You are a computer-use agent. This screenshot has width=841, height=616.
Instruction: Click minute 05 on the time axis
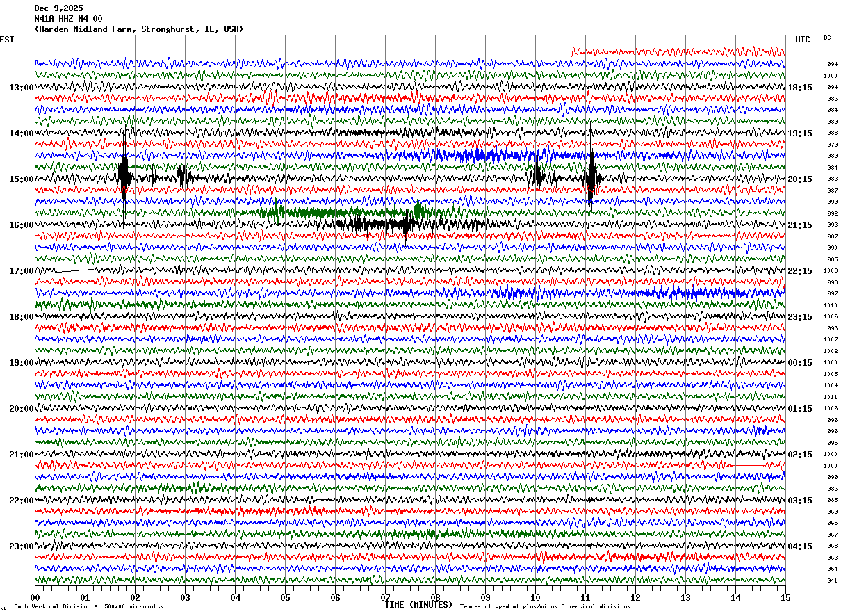click(x=285, y=598)
